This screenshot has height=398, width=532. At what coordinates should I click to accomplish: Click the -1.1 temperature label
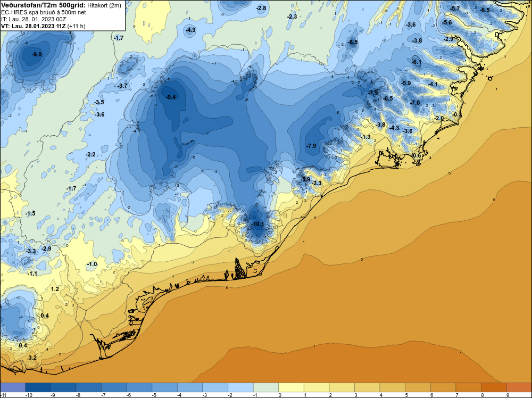coord(32,273)
